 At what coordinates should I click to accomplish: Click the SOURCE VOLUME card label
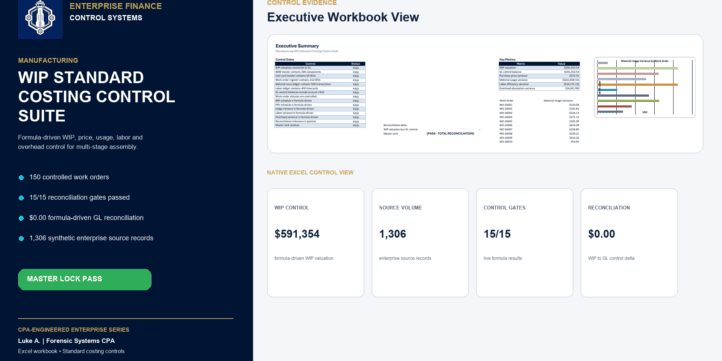[x=400, y=208]
